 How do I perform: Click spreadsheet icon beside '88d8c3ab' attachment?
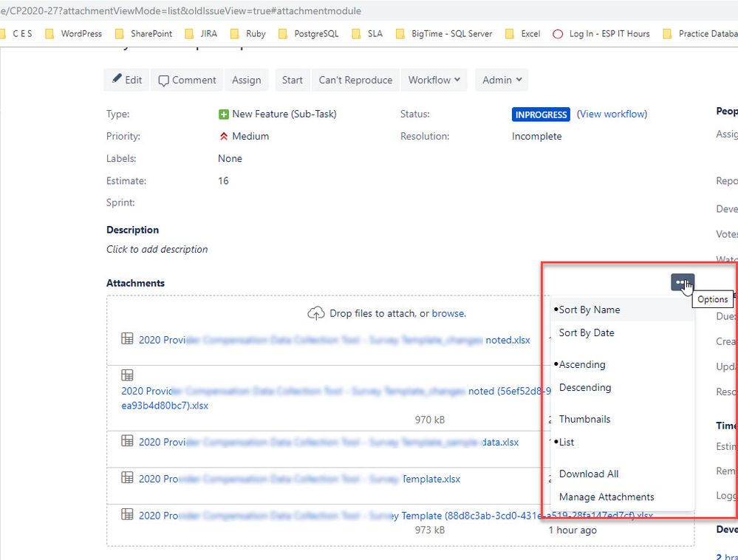tap(127, 514)
